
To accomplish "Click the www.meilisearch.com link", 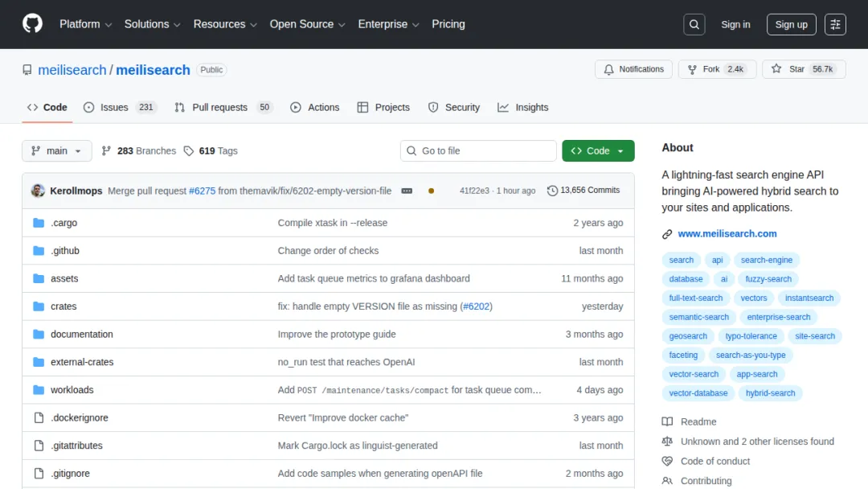I will [x=727, y=234].
